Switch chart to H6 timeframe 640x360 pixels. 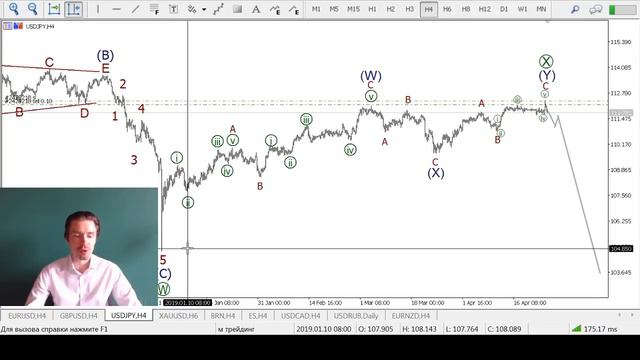tap(447, 9)
